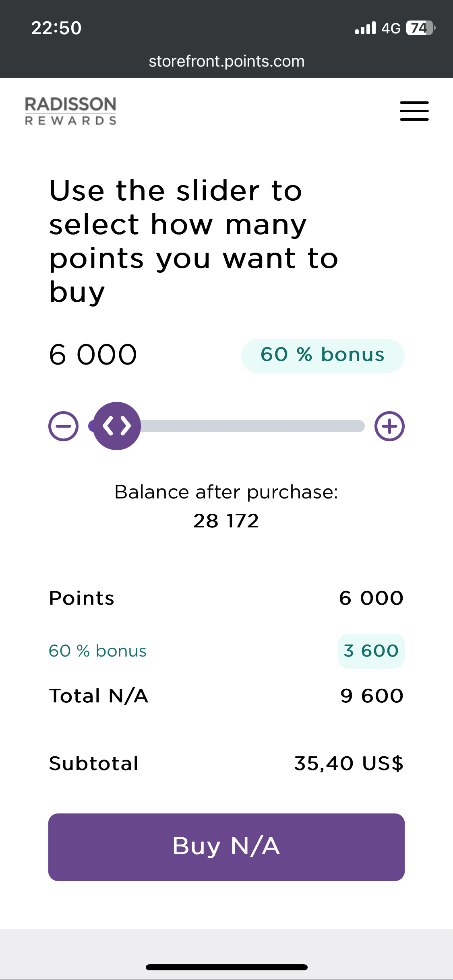
Task: Tap the 6 000 selected points amount
Action: [93, 355]
